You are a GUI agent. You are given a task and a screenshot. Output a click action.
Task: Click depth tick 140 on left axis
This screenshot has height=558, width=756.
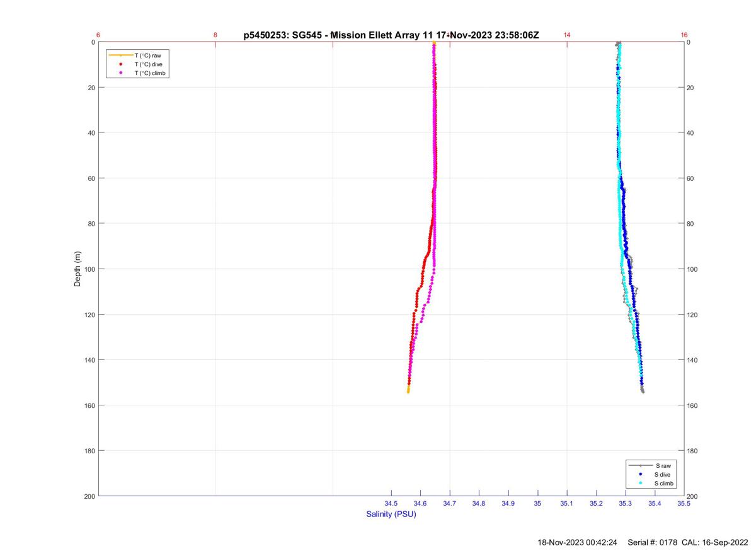[89, 360]
